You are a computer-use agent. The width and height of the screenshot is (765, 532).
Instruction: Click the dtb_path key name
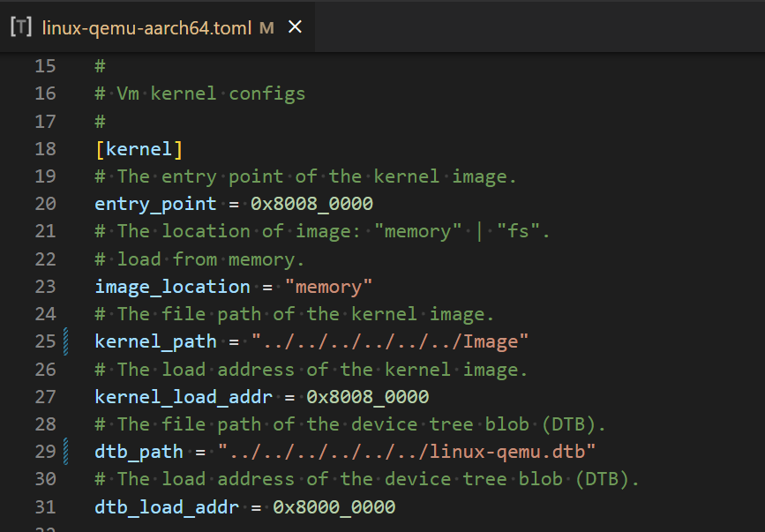pos(139,452)
